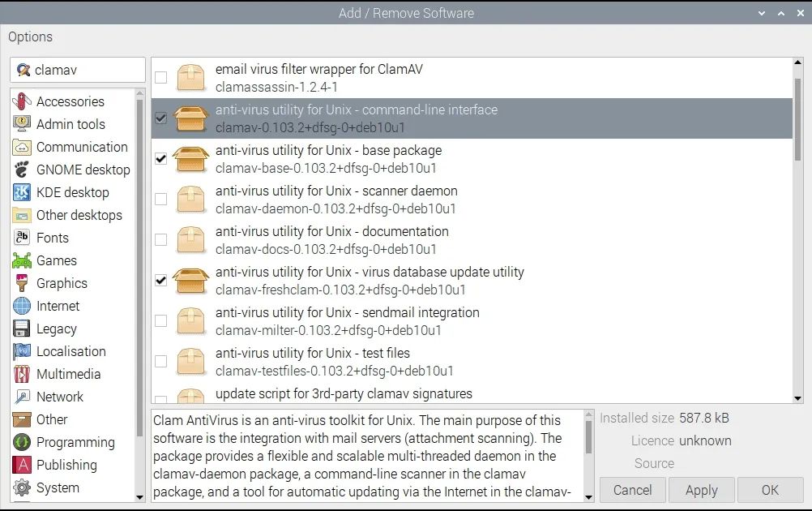Click the package list scrollbar down arrow
This screenshot has height=511, width=812.
pos(797,398)
